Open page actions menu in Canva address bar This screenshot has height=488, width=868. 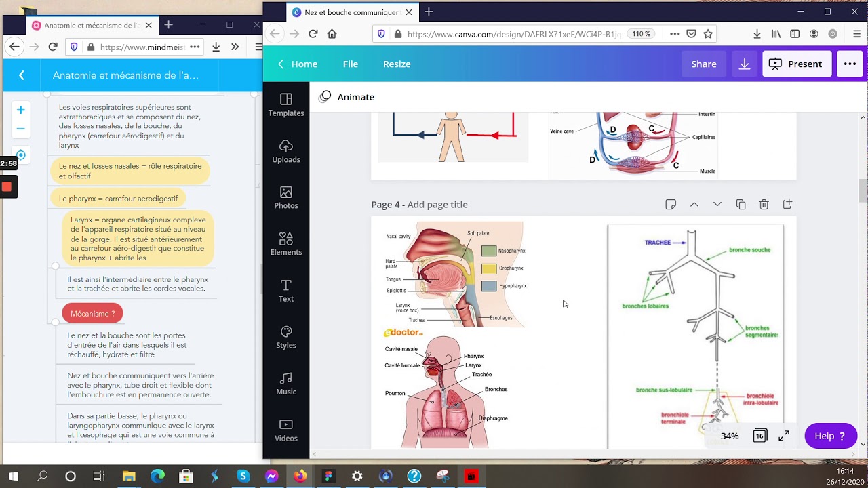click(x=675, y=33)
